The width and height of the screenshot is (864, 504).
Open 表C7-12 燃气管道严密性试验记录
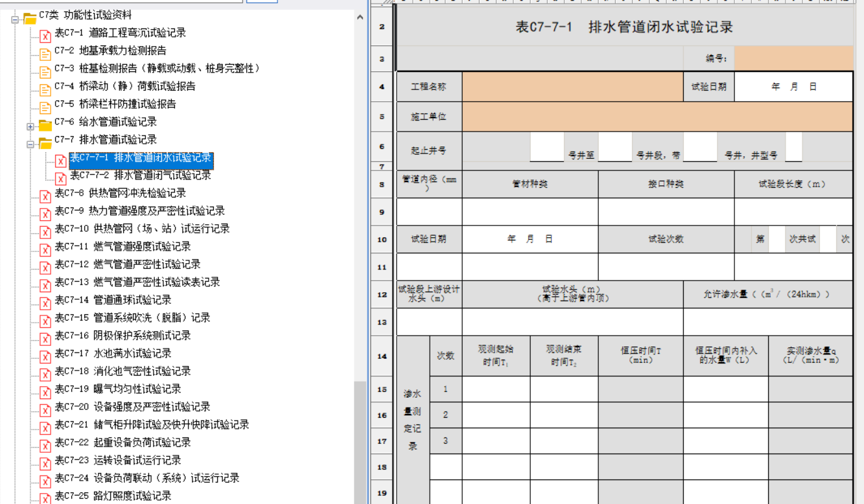[128, 264]
